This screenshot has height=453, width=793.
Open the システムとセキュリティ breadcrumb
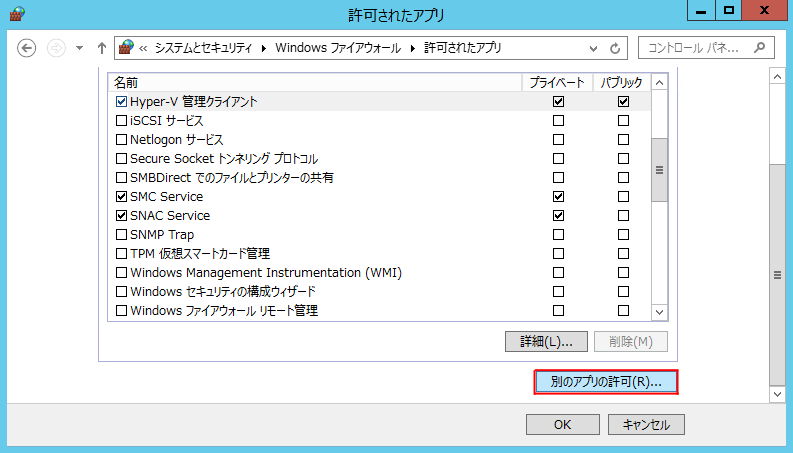203,48
